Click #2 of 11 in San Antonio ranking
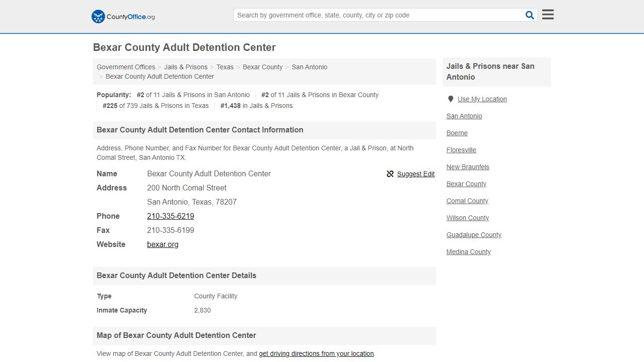 coord(193,95)
